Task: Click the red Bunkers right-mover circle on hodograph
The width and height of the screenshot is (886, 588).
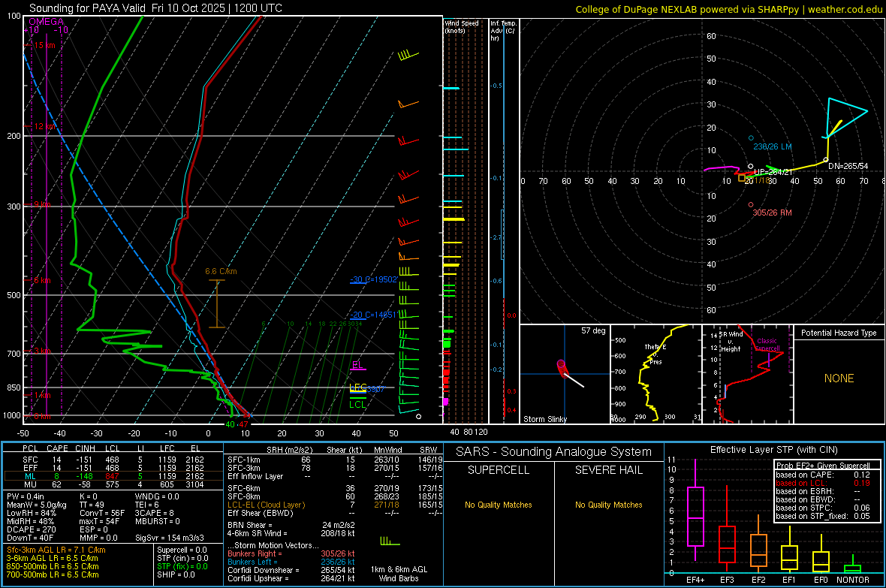Action: click(750, 205)
